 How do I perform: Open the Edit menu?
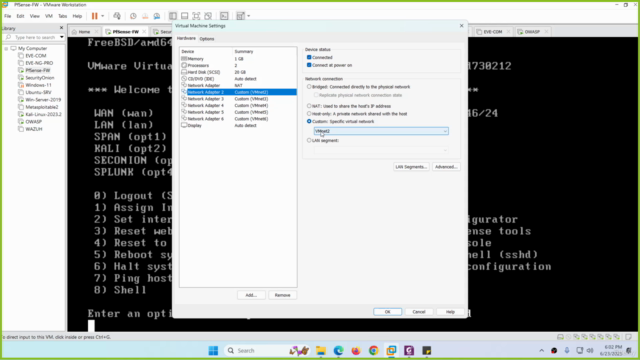pyautogui.click(x=20, y=16)
